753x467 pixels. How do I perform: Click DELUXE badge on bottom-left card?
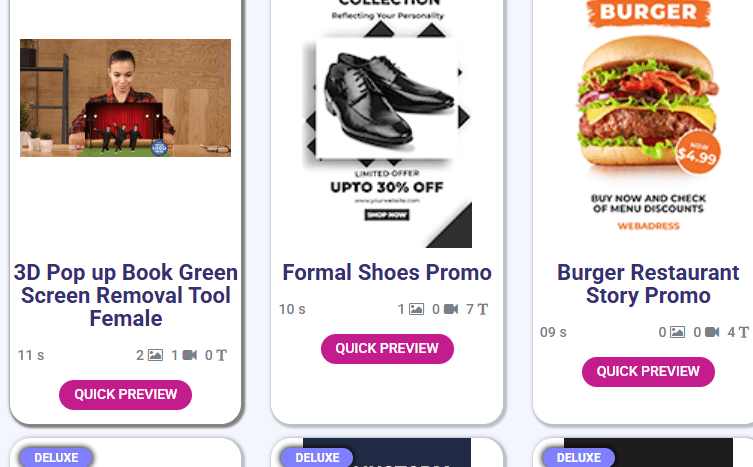point(56,457)
